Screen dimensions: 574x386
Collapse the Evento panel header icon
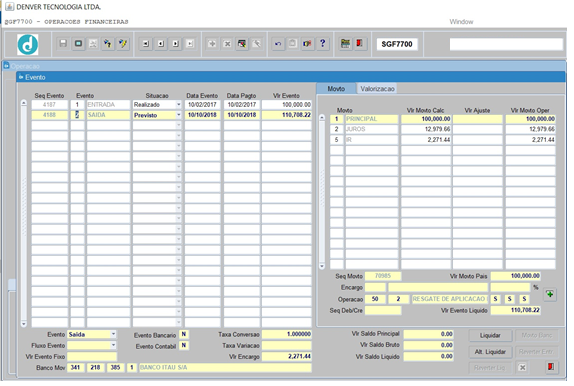pos(21,77)
